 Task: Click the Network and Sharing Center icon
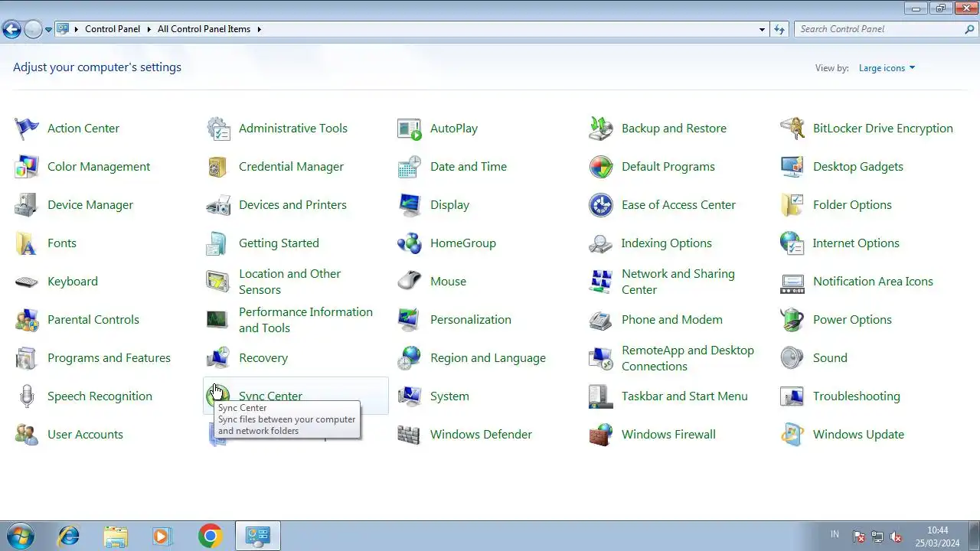[x=601, y=282]
